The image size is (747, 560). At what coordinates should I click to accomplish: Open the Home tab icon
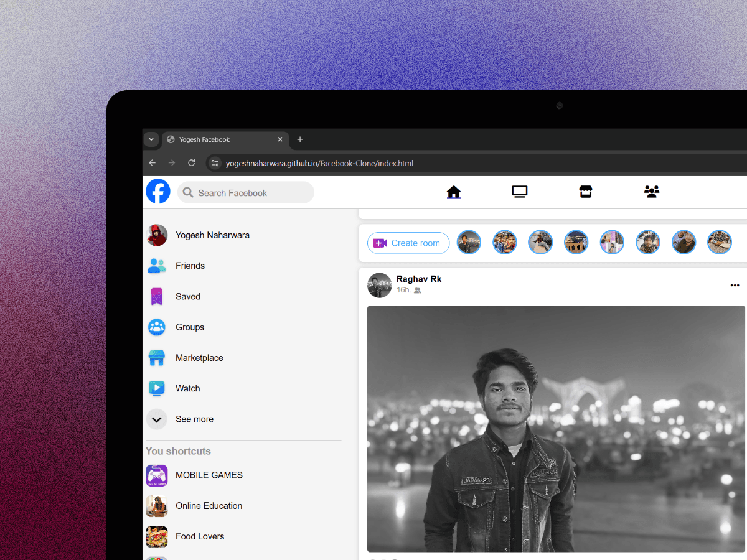click(x=454, y=192)
